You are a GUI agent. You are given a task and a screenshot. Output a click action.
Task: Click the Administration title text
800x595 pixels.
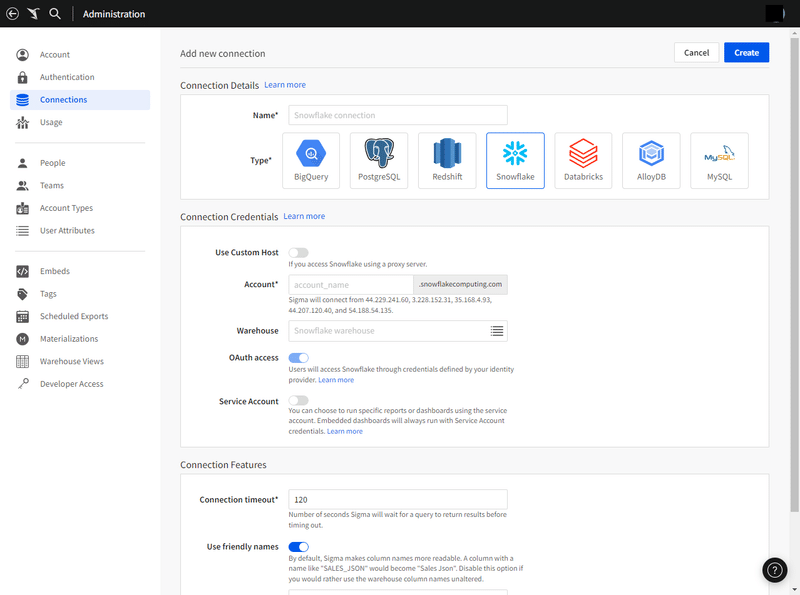tap(114, 14)
